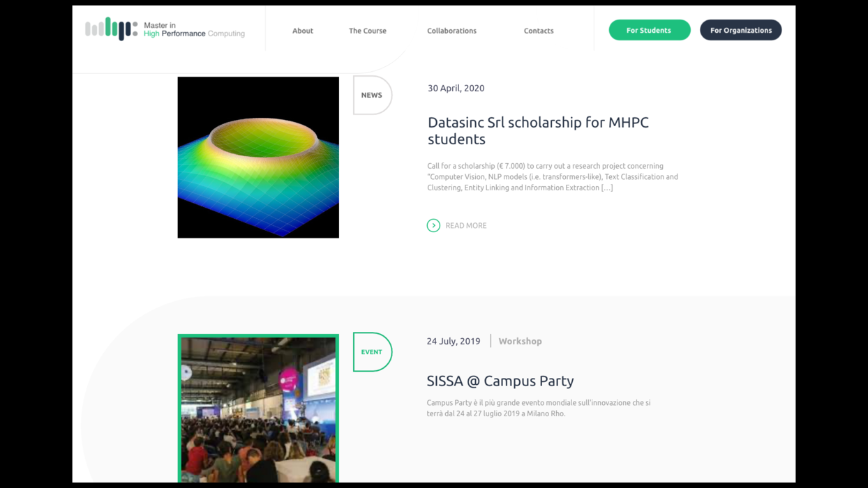Select Collaborations in the navigation bar
This screenshot has height=488, width=868.
[x=451, y=31]
